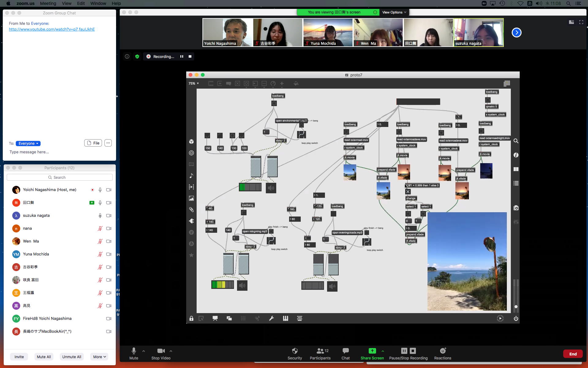Viewport: 588px width, 368px height.
Task: Toggle Stop Video camera button
Action: point(161,351)
